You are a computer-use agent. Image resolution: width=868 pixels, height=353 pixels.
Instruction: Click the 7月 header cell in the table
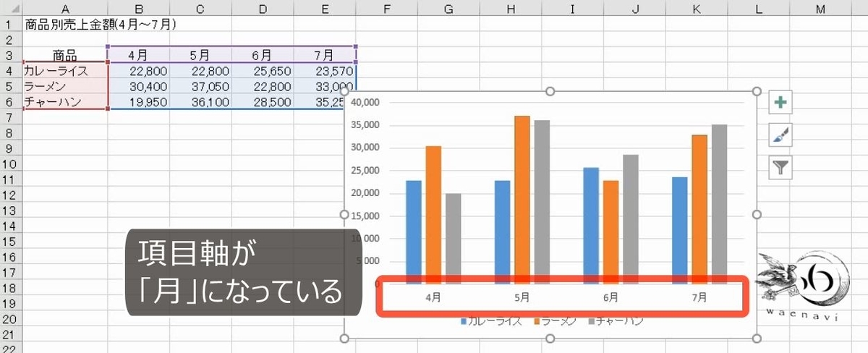pos(325,55)
